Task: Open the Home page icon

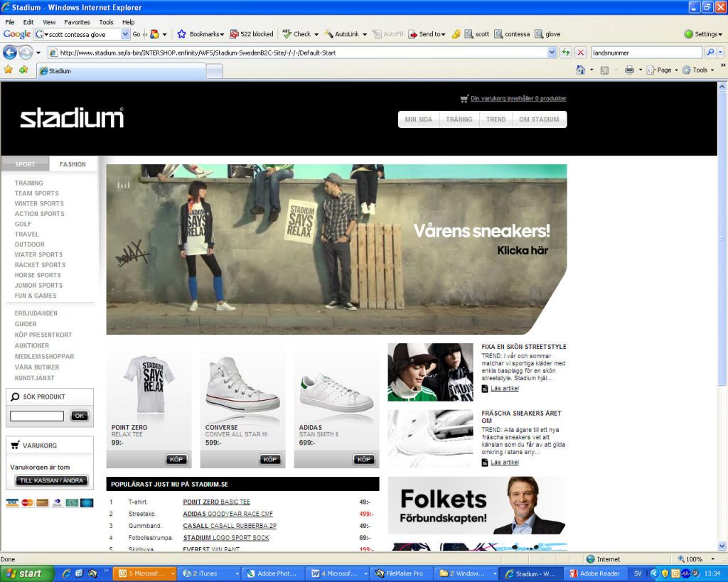Action: [581, 70]
